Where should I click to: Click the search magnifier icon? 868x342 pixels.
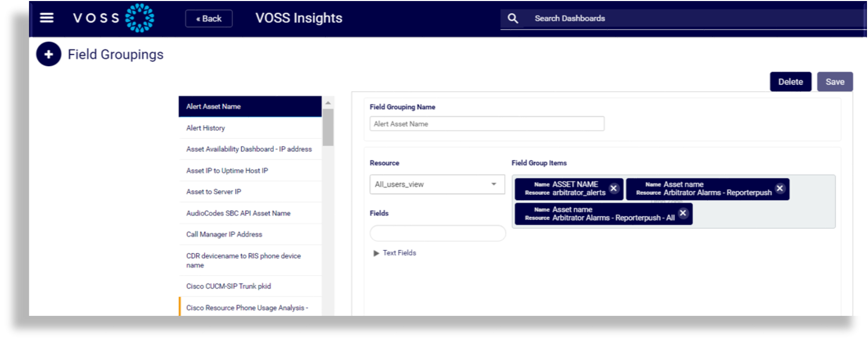[x=513, y=18]
